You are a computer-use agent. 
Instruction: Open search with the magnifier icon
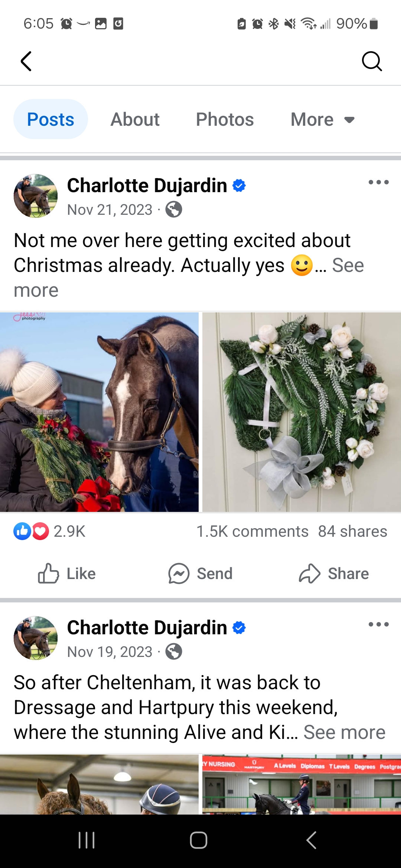coord(372,61)
